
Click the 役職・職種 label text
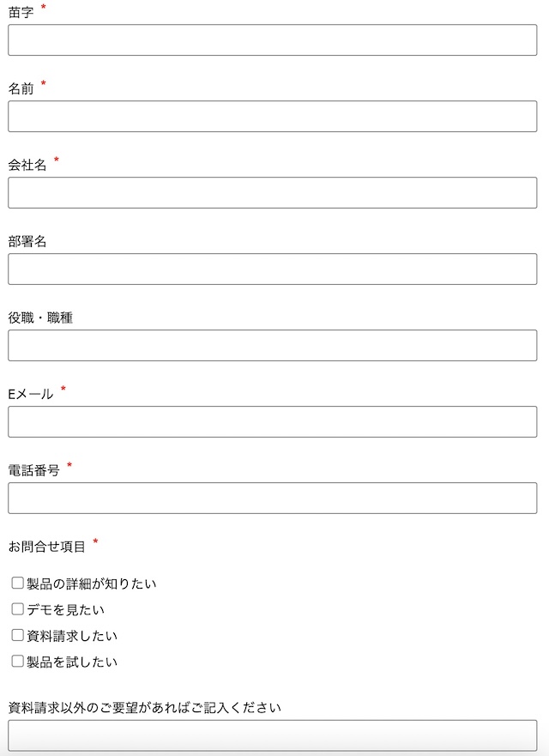coord(40,318)
